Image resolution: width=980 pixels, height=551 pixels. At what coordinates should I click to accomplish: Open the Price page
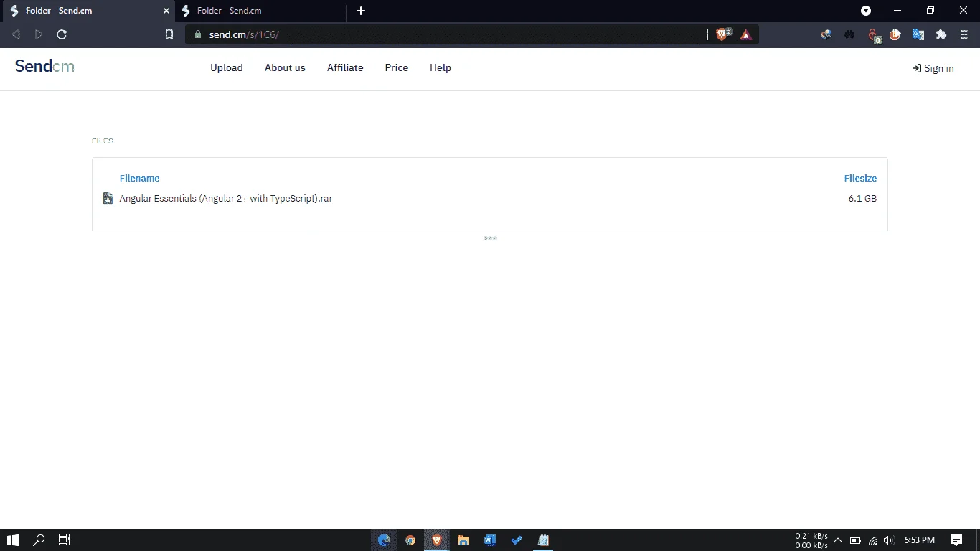pos(397,67)
